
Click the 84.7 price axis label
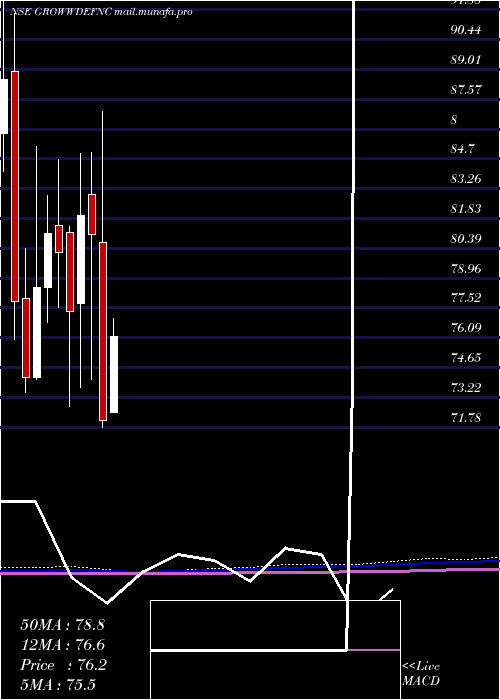click(462, 149)
